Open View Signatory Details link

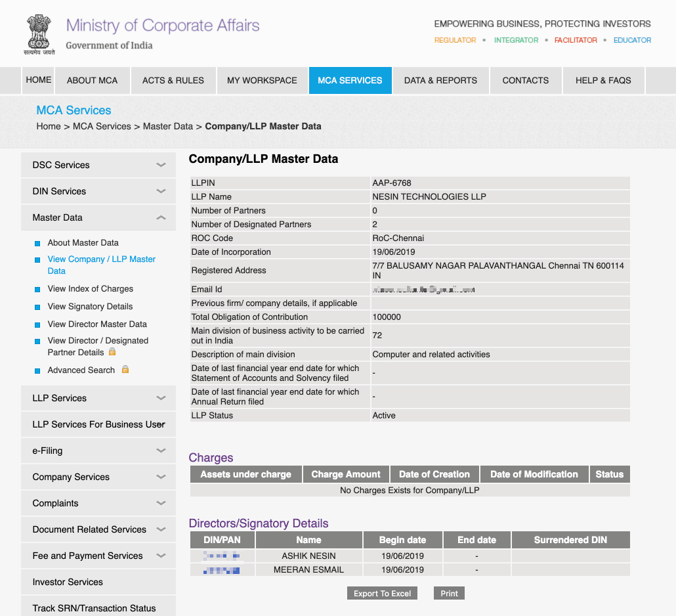pos(90,306)
